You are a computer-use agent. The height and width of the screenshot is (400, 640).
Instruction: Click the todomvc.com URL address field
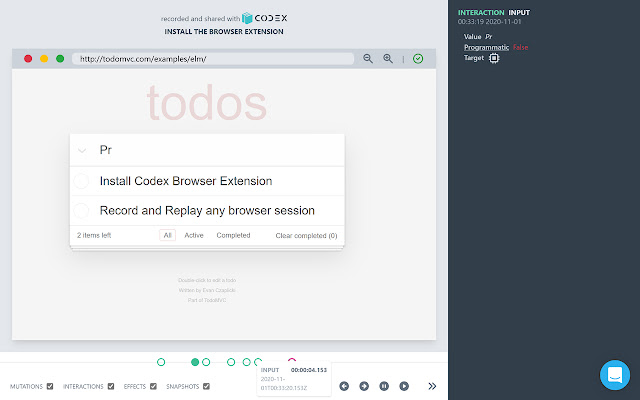pyautogui.click(x=213, y=59)
